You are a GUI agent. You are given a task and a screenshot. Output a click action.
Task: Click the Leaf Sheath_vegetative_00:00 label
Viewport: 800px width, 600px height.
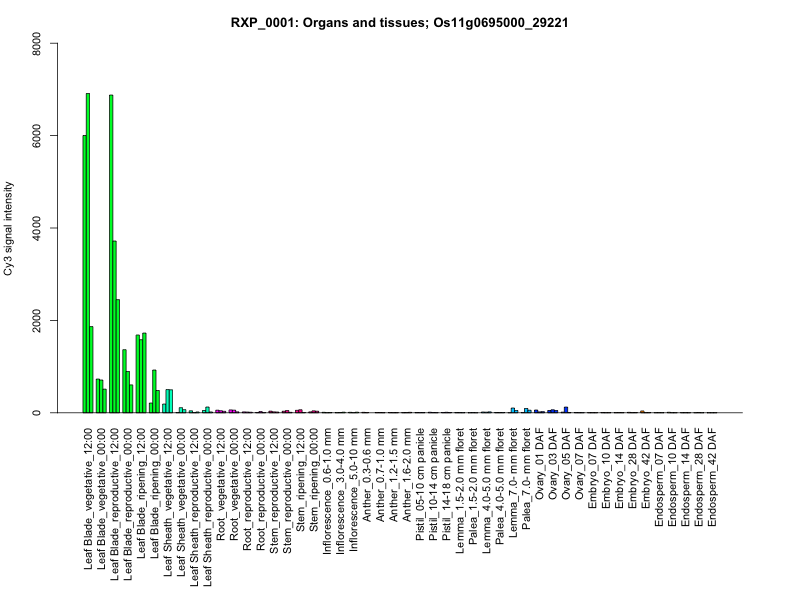tap(181, 503)
